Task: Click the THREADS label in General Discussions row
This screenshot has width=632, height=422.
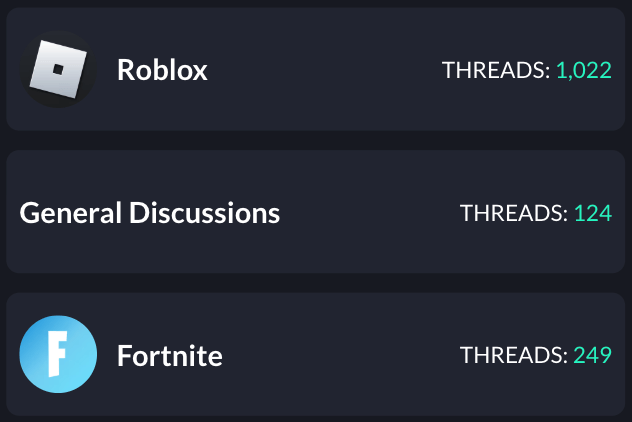Action: pos(513,213)
